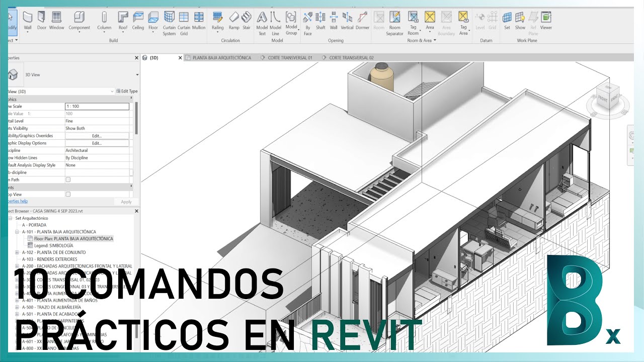Viewport: 644px width, 362px height.
Task: Choose the Ref Plane tool
Action: click(533, 24)
